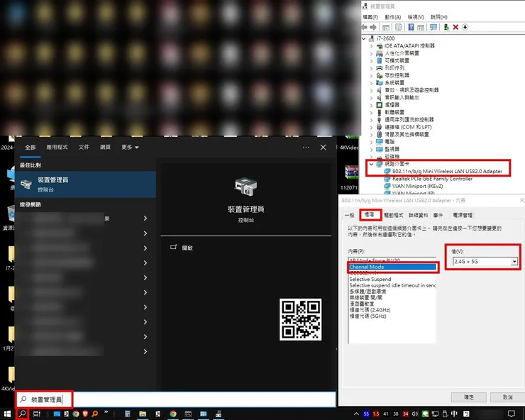
Task: Select 網頁 filter in search panel
Action: click(105, 147)
